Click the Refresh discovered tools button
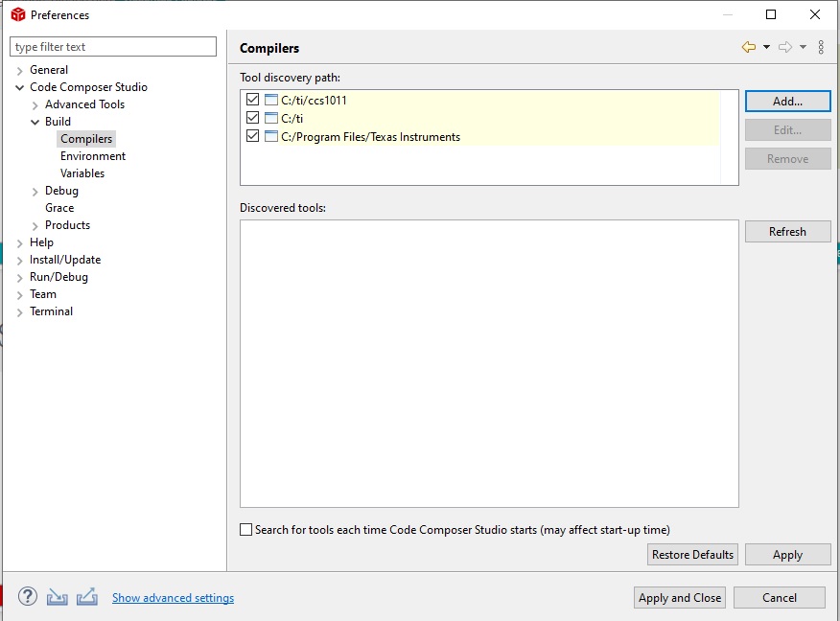This screenshot has width=840, height=621. (787, 232)
